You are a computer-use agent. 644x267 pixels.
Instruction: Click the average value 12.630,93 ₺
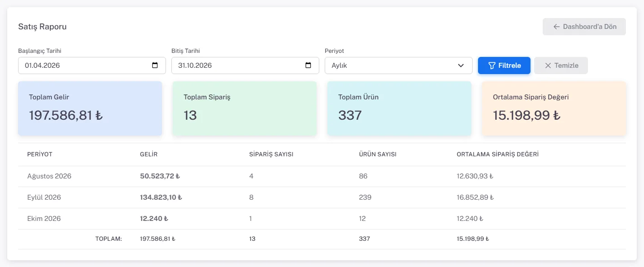point(475,176)
